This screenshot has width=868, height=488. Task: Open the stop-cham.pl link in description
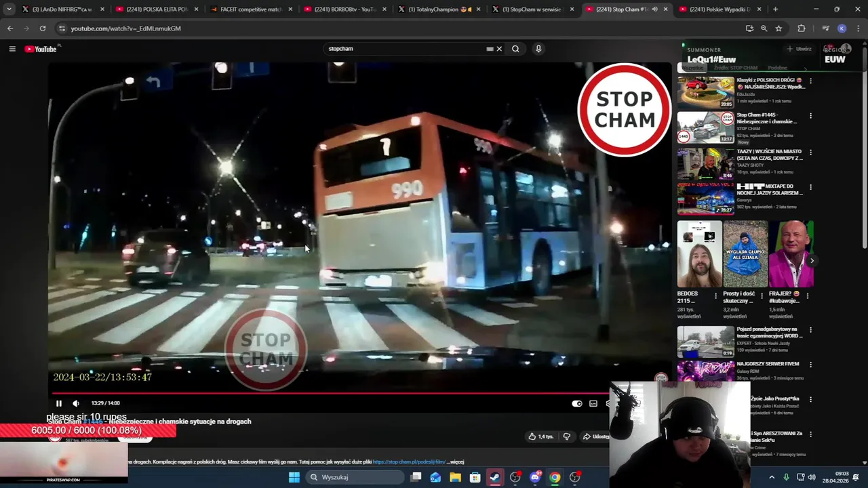coord(409,462)
